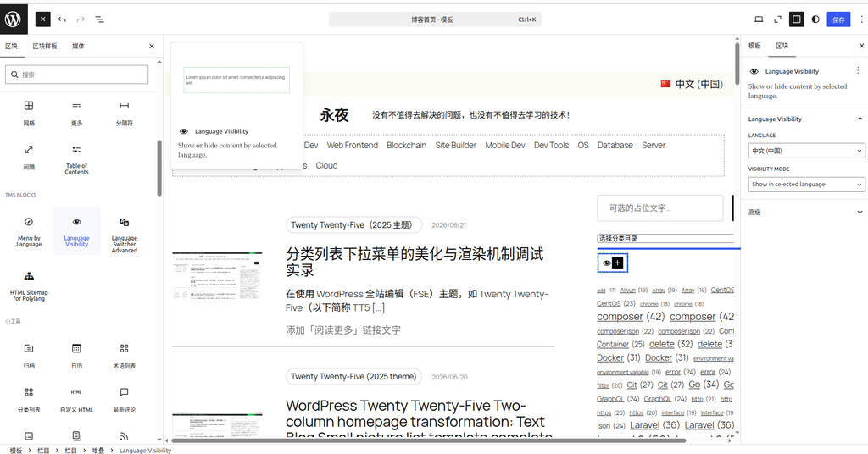Redo the last change

coord(81,19)
